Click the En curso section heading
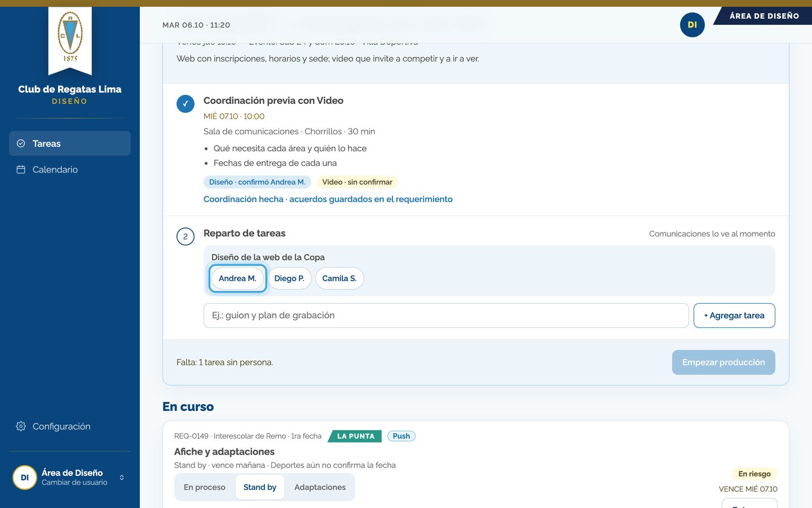 click(x=188, y=406)
